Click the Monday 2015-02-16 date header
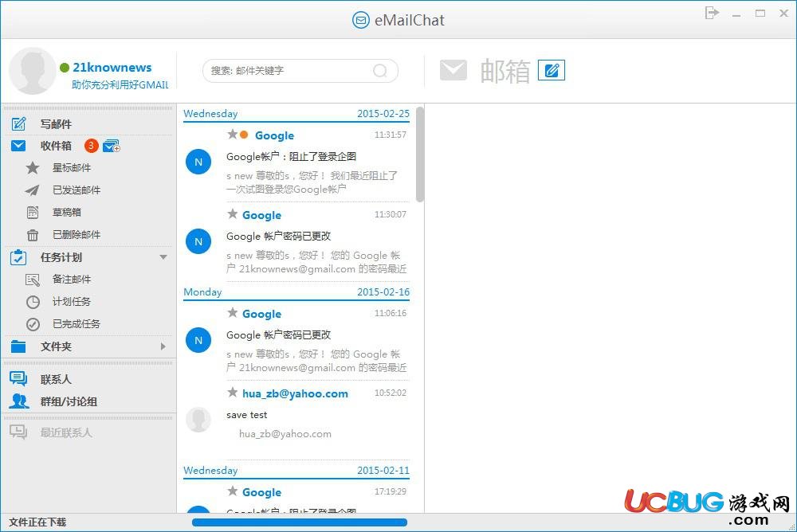Screen dimensions: 797x532 [296, 292]
